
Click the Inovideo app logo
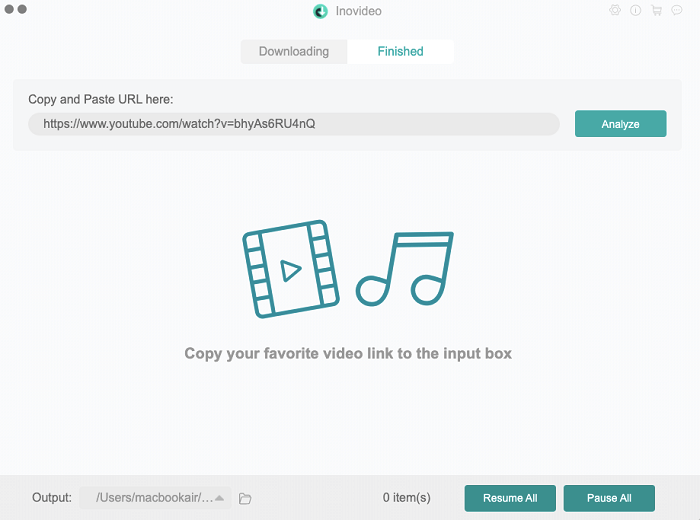[320, 11]
